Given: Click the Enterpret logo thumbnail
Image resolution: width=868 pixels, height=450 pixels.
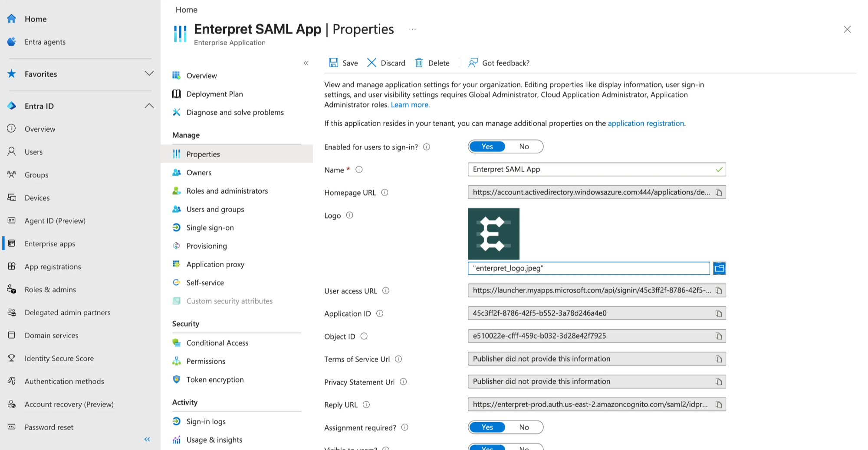Looking at the screenshot, I should [x=493, y=234].
